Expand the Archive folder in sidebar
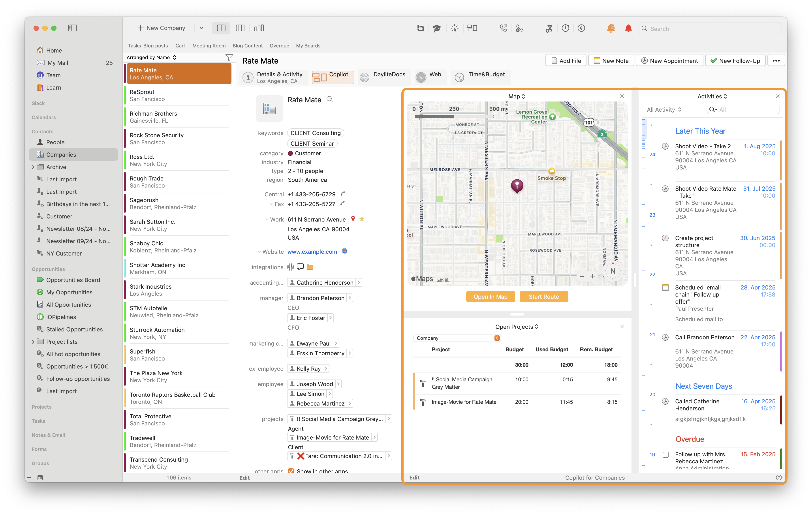 coord(33,167)
